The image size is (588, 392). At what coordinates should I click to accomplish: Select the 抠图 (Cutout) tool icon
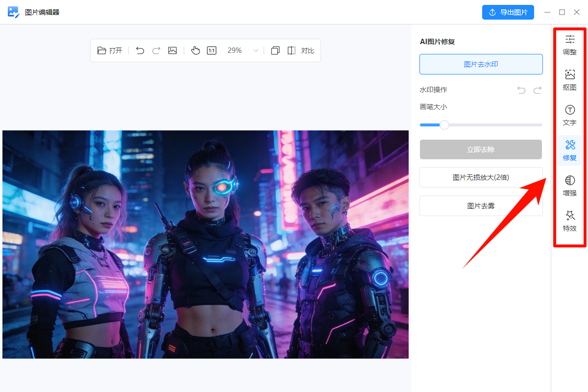point(569,80)
